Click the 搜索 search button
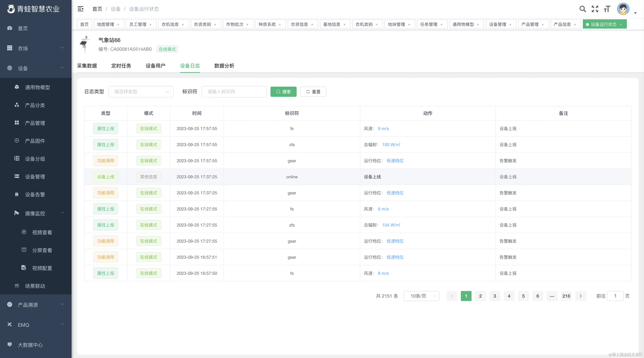 click(283, 92)
